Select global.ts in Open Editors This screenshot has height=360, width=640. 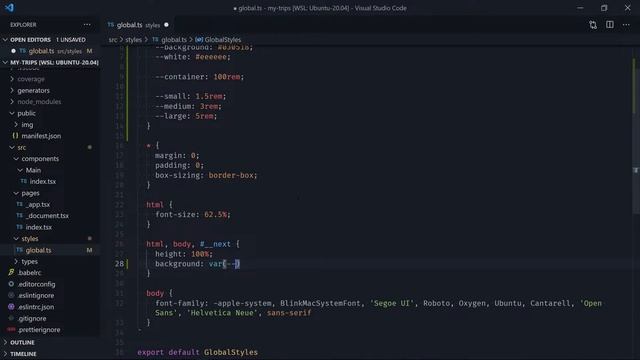[x=50, y=51]
